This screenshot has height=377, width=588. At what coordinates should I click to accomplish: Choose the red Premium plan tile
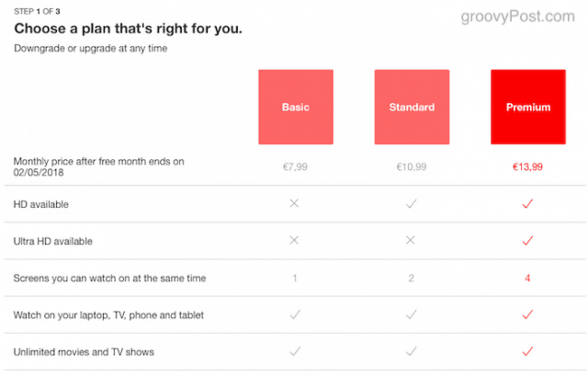528,107
